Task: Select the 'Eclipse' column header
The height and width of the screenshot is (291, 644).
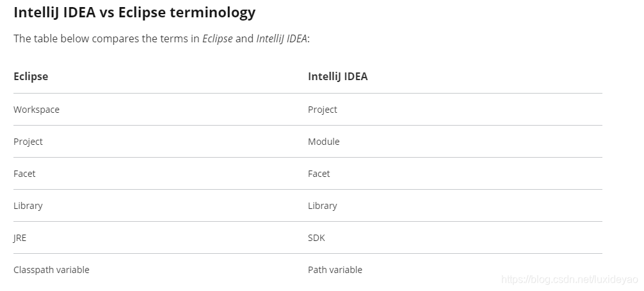Action: pyautogui.click(x=31, y=76)
